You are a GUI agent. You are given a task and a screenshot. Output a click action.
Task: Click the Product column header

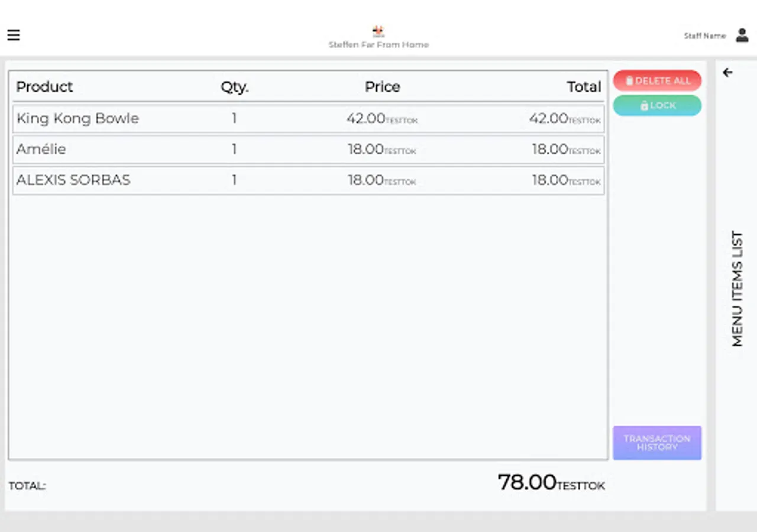pos(44,87)
